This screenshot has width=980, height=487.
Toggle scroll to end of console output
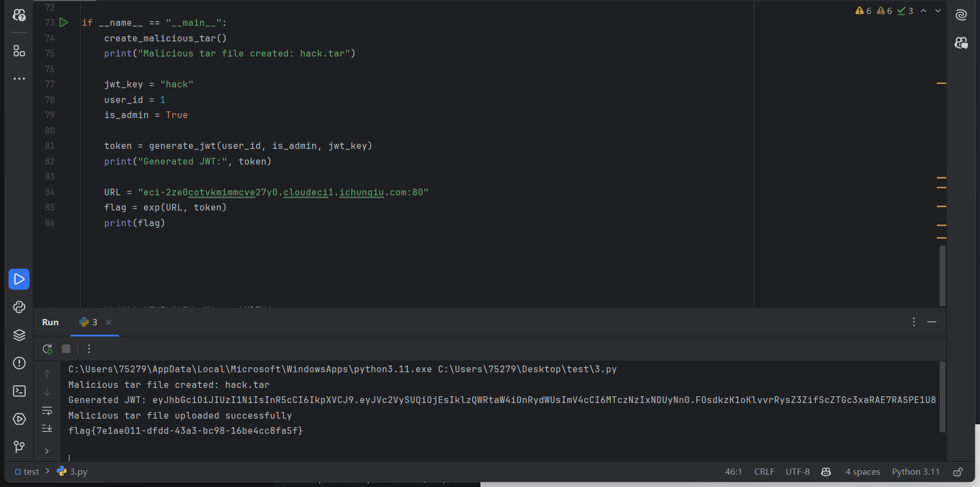click(x=47, y=429)
